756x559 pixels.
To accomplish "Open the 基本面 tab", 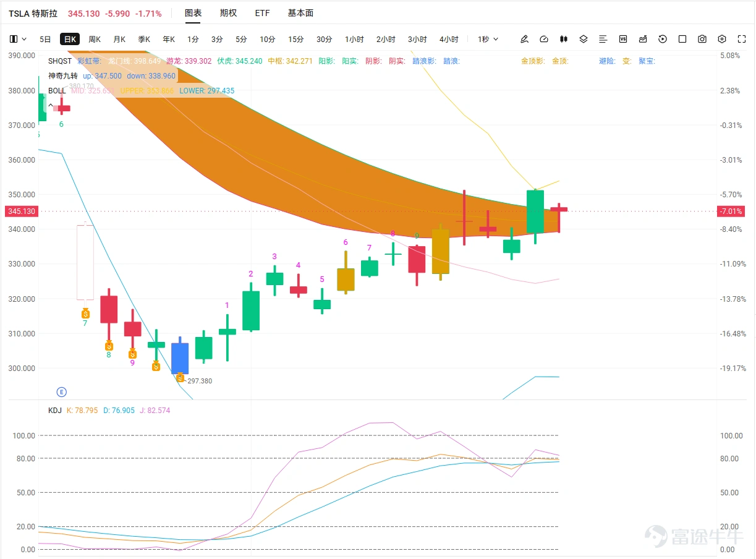I will [x=300, y=13].
